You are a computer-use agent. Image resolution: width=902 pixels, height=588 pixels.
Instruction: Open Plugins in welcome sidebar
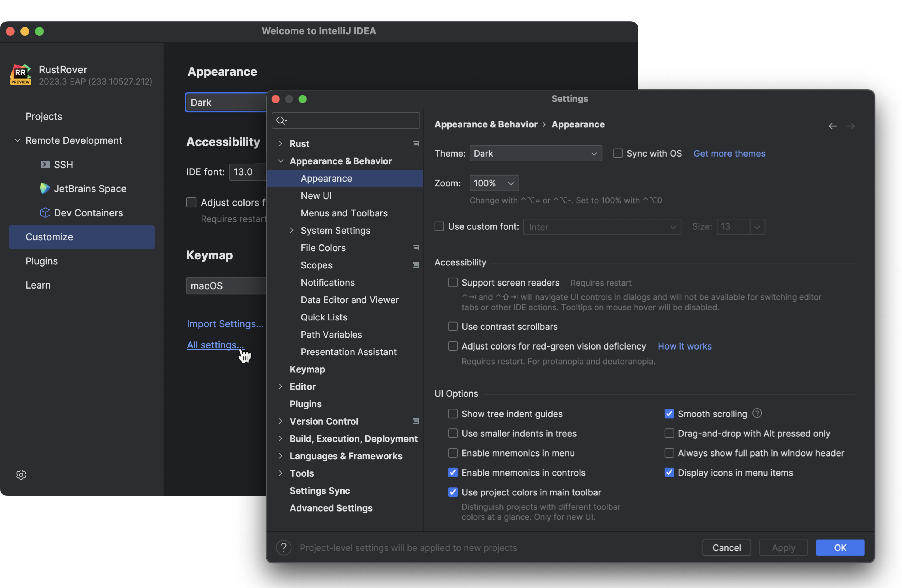42,261
